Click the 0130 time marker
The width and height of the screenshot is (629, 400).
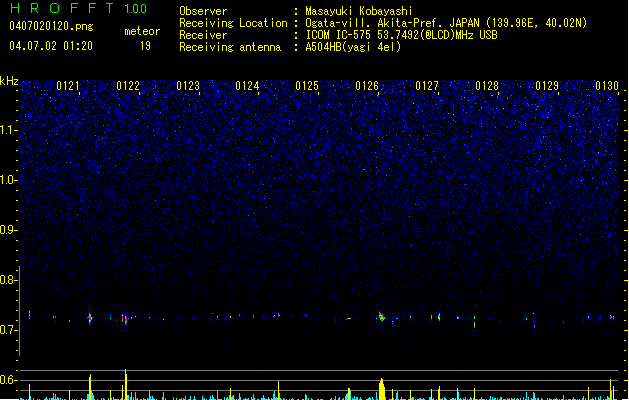point(607,86)
